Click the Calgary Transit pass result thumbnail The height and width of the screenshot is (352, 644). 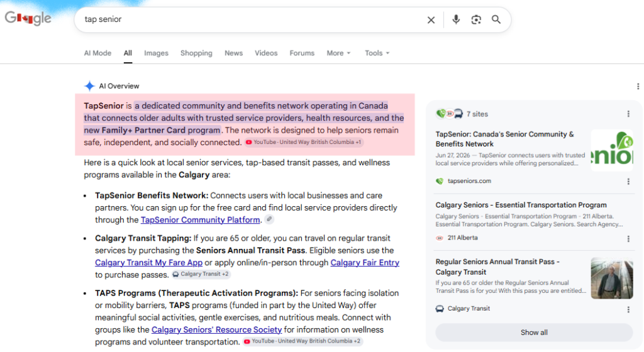click(611, 278)
